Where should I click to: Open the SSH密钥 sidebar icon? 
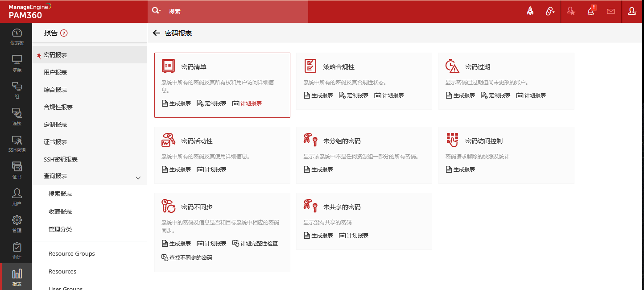17,144
